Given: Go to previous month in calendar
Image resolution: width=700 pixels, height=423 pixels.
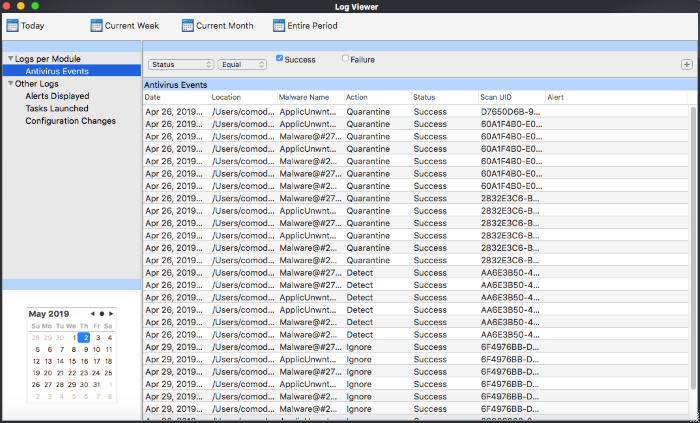Looking at the screenshot, I should pos(92,314).
